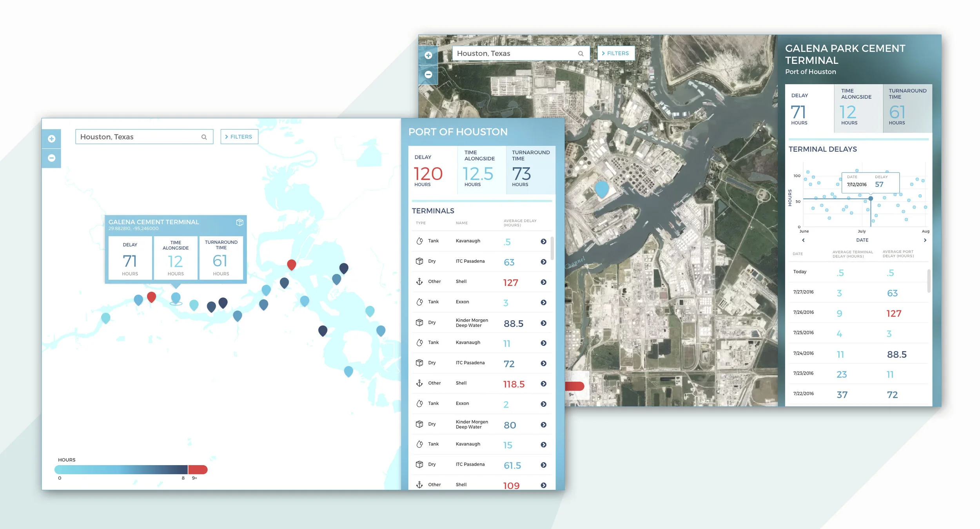Screen dimensions: 980x529
Task: Click anchor icon in Shell 118.5 row
Action: coord(419,383)
